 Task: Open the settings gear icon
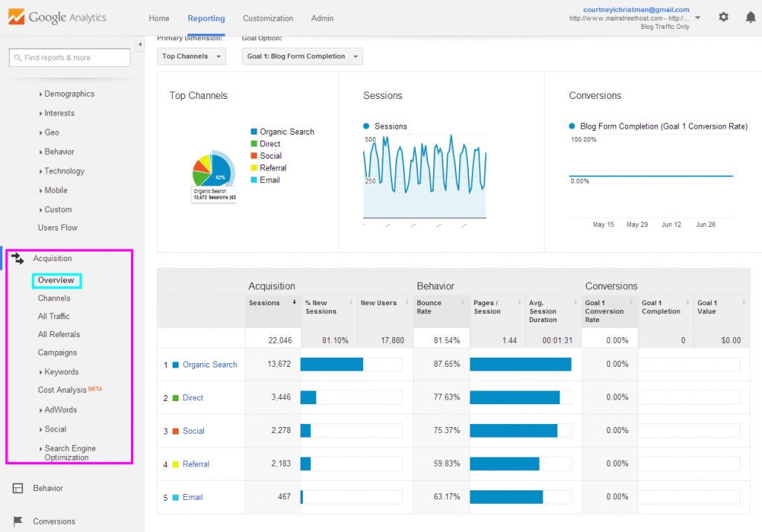tap(723, 16)
